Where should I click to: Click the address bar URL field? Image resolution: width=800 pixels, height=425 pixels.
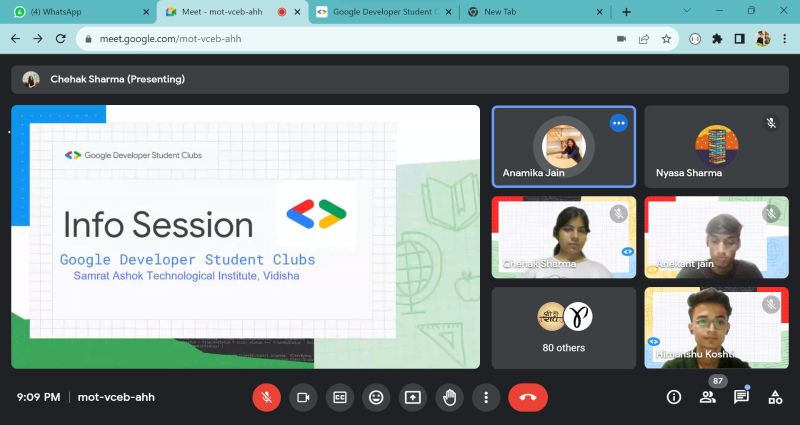(x=378, y=39)
